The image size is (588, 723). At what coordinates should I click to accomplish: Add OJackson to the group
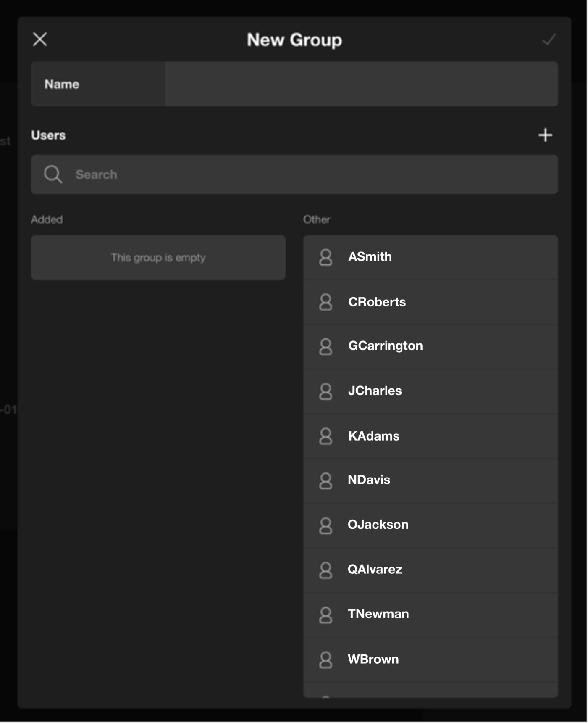click(430, 525)
